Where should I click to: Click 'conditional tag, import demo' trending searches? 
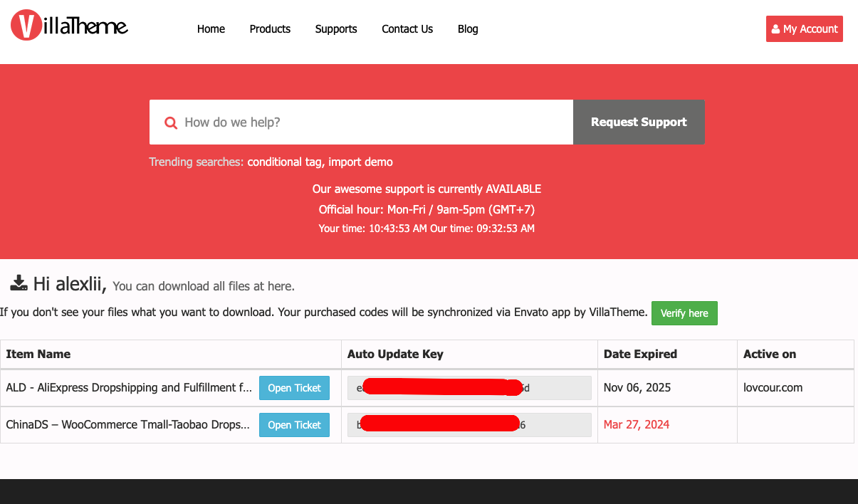coord(320,162)
